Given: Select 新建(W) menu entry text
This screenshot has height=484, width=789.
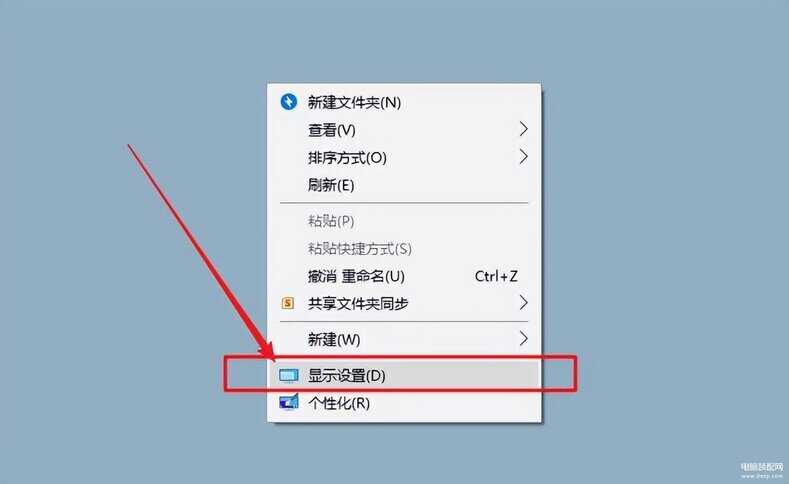Looking at the screenshot, I should [x=334, y=339].
